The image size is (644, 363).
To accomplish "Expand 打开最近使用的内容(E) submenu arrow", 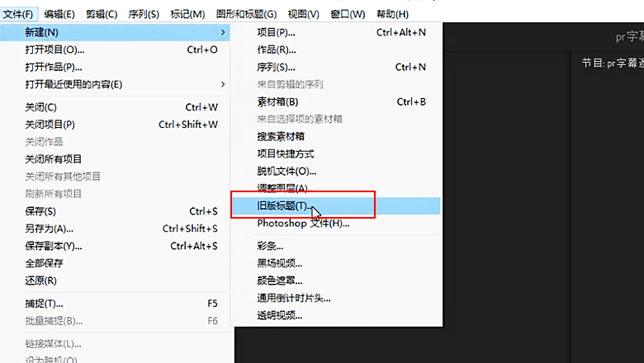I will click(223, 84).
